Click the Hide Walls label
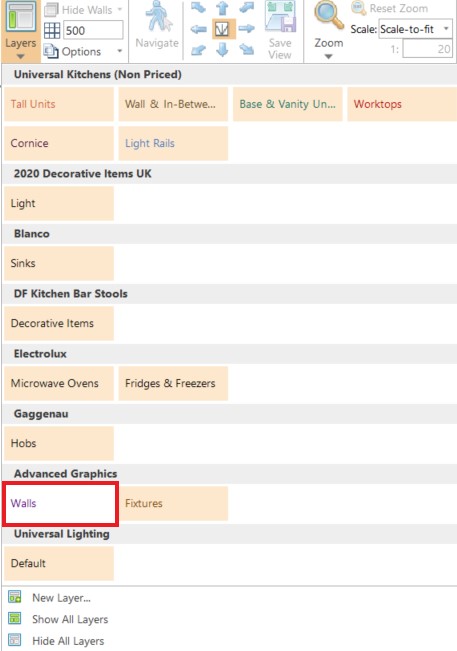The width and height of the screenshot is (457, 651). (87, 10)
